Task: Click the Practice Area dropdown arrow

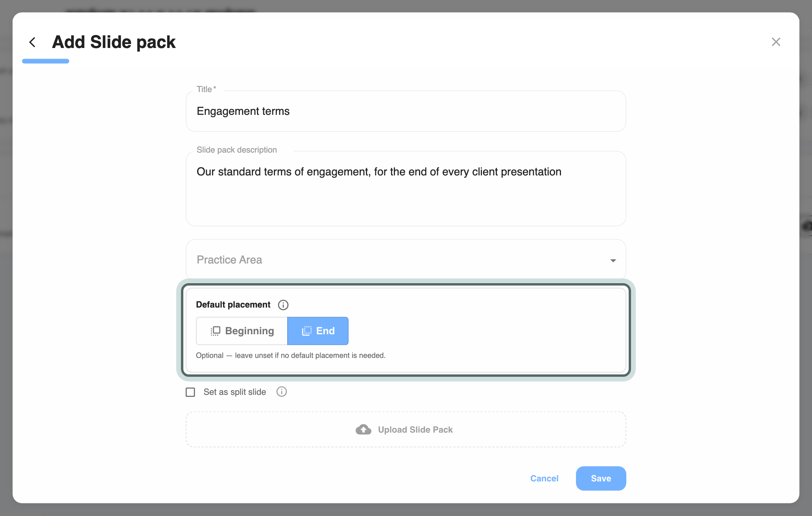Action: click(613, 260)
